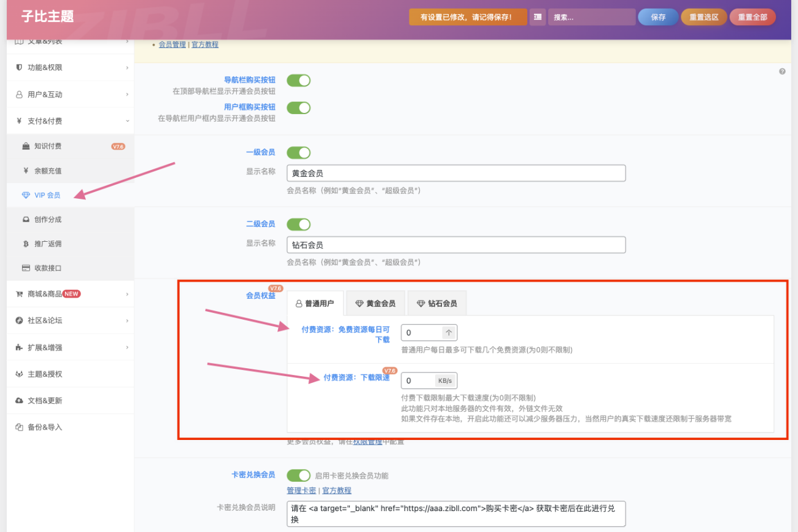Viewport: 798px width, 532px height.
Task: Toggle the 用户框购买按钮 switch off
Action: coord(298,107)
